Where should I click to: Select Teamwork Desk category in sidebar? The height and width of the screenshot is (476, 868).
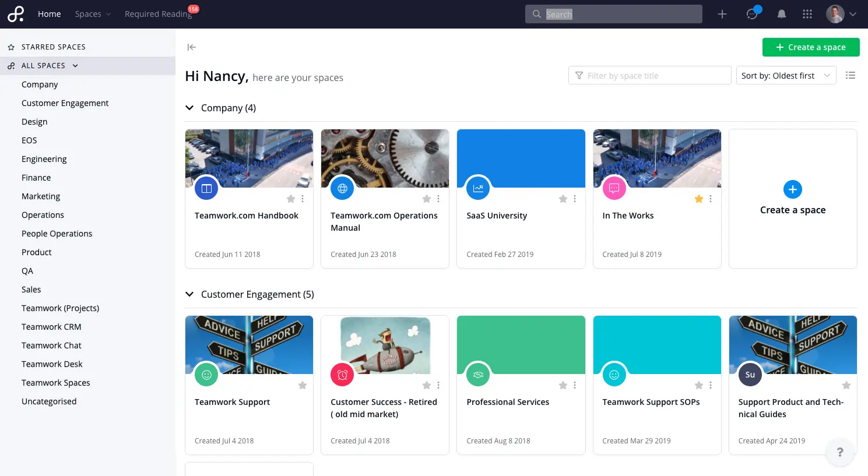click(52, 364)
